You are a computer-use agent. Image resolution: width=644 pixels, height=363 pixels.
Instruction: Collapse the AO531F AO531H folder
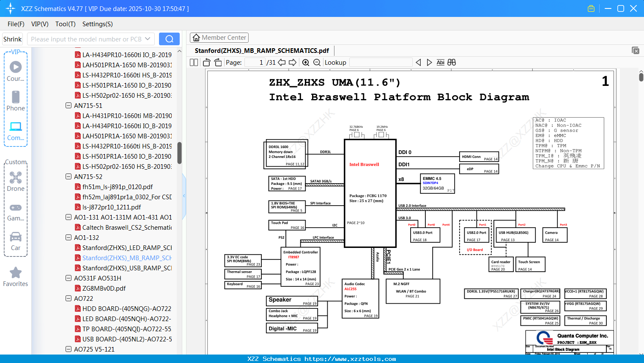coord(69,278)
